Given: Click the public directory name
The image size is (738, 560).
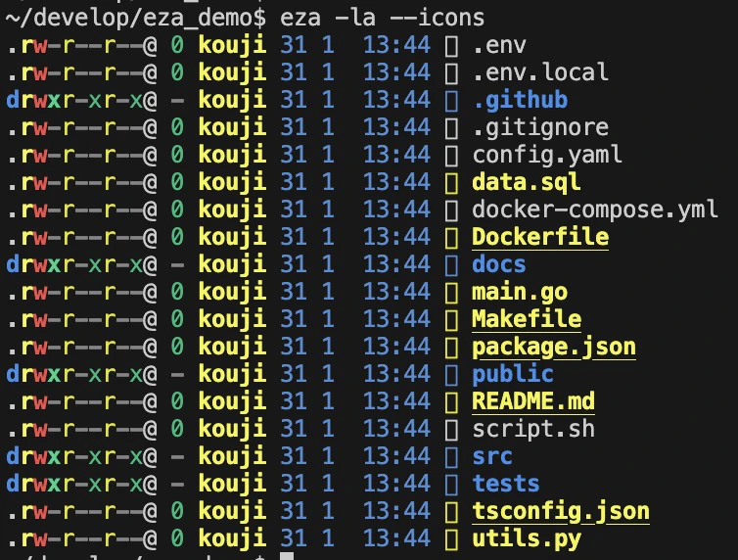Looking at the screenshot, I should 513,375.
